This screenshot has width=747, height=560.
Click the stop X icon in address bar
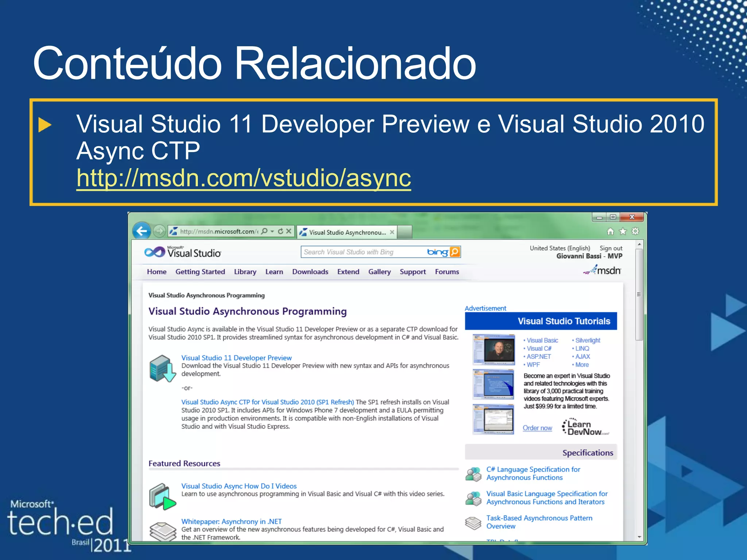(289, 231)
